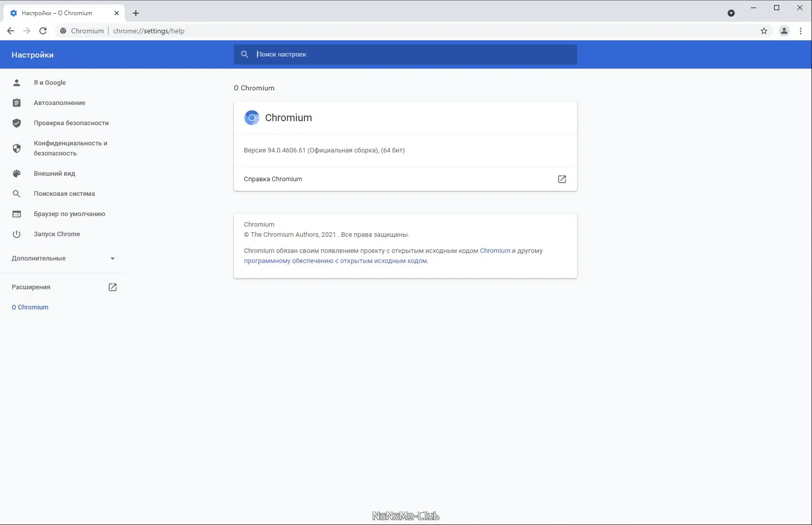Click the open-in-new icon in Справка Chromium row
812x525 pixels.
pyautogui.click(x=562, y=179)
